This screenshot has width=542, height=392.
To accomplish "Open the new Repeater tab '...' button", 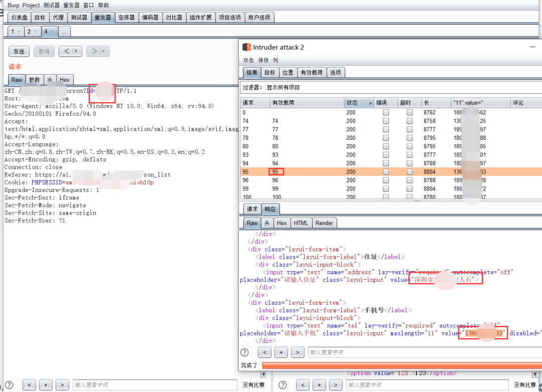I will [64, 32].
